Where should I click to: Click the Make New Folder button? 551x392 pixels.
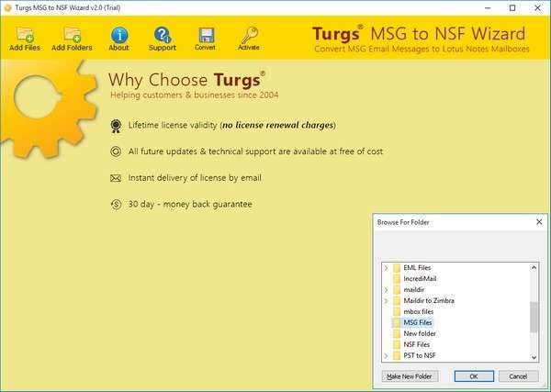click(x=410, y=376)
